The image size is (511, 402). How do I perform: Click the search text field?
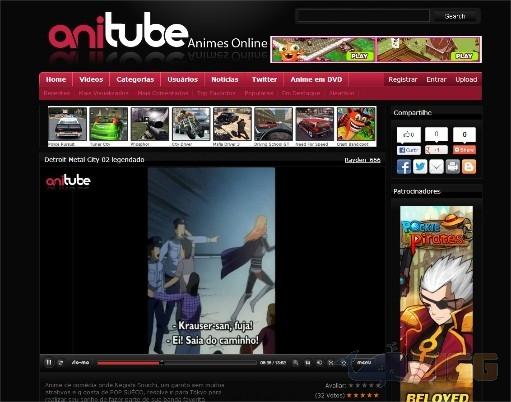(x=362, y=16)
